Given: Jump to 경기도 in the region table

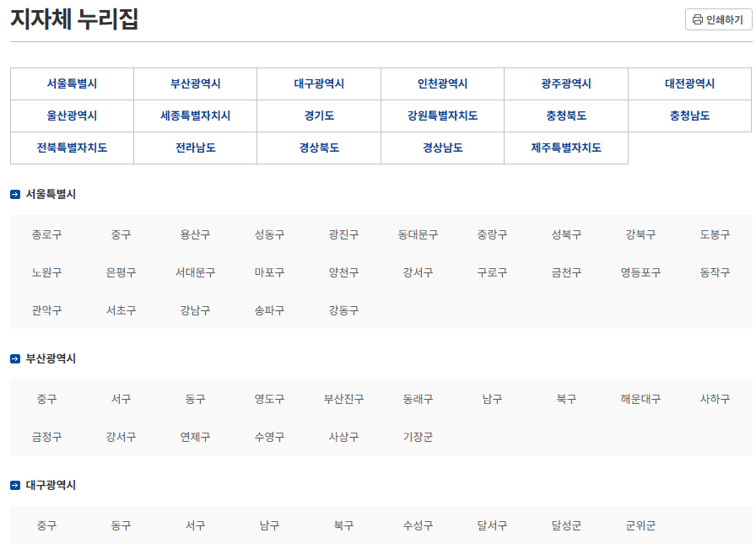Looking at the screenshot, I should [319, 116].
